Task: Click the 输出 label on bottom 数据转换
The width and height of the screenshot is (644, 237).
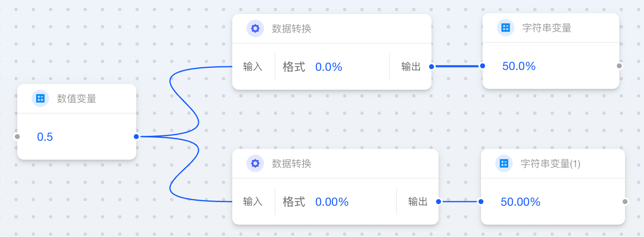Action: pyautogui.click(x=418, y=202)
